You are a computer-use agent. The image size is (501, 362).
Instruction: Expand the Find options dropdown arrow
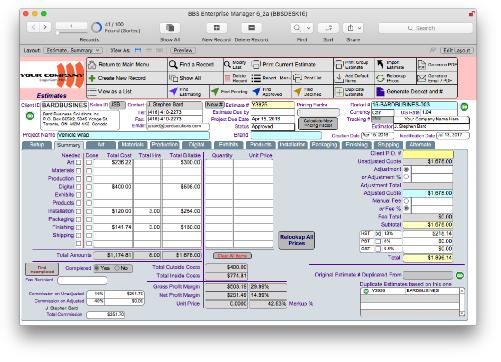(x=309, y=28)
